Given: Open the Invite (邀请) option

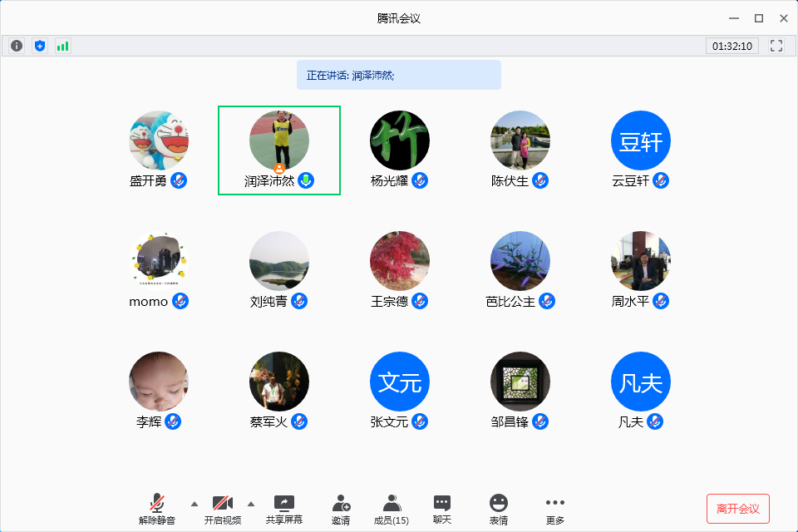Looking at the screenshot, I should (x=341, y=510).
